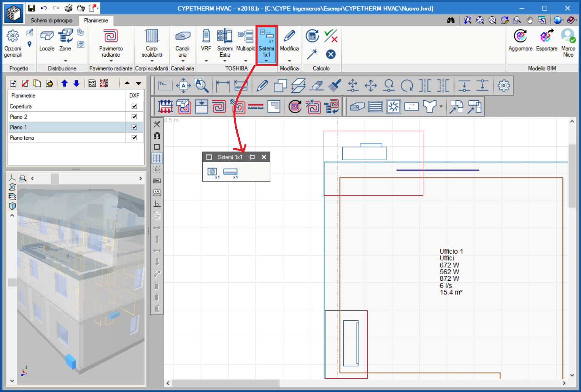The image size is (581, 392).
Task: Select Copertura floor plan row
Action: click(x=76, y=106)
